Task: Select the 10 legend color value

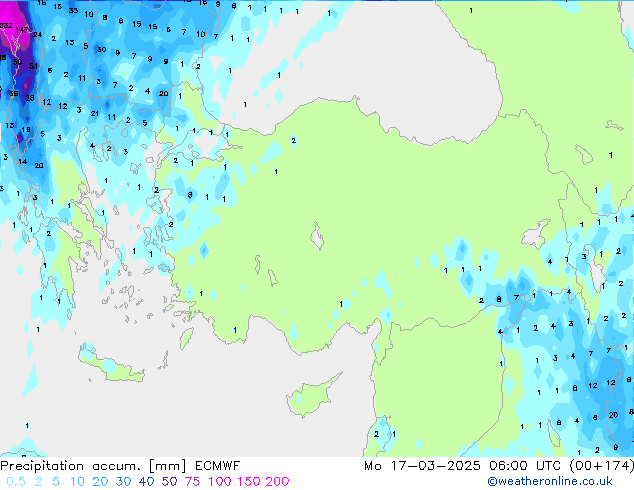Action: pos(77,482)
